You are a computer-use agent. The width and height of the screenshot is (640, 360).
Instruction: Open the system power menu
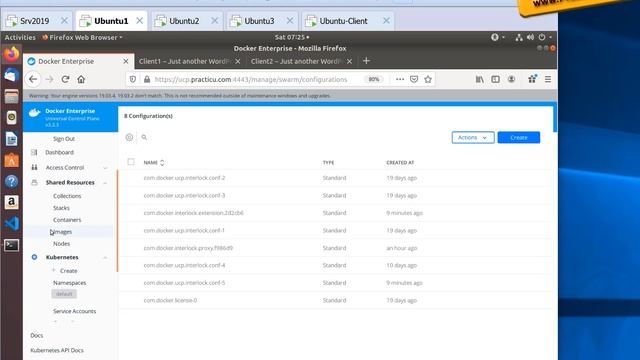click(x=545, y=37)
